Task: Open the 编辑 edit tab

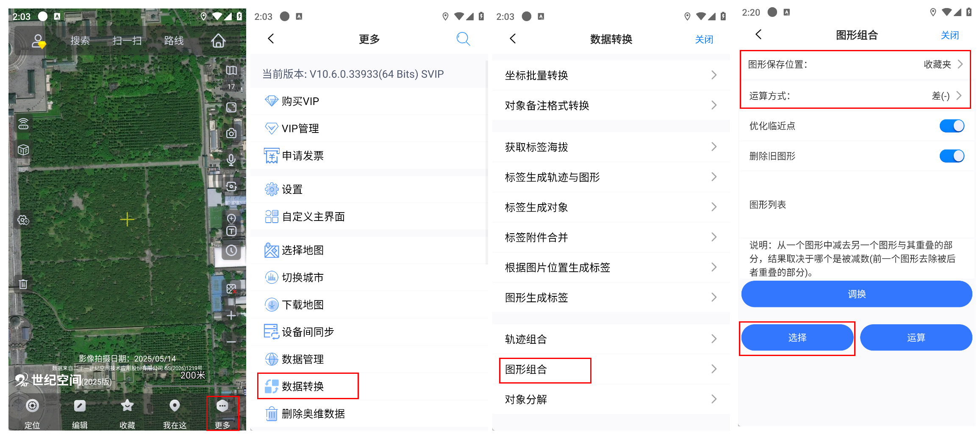Action: [80, 413]
